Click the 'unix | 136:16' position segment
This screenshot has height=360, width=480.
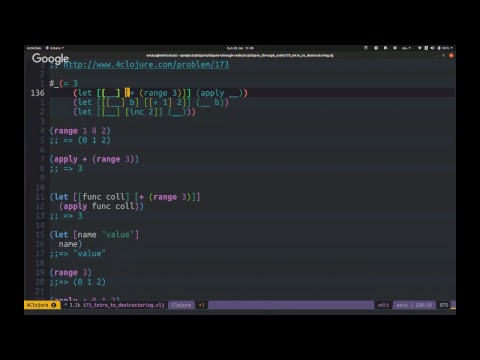click(x=414, y=305)
